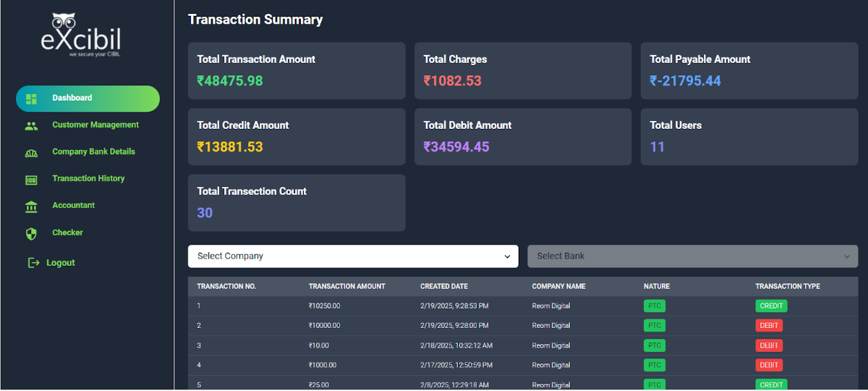This screenshot has height=391, width=868.
Task: Click the Accountant bank building icon
Action: (x=31, y=206)
